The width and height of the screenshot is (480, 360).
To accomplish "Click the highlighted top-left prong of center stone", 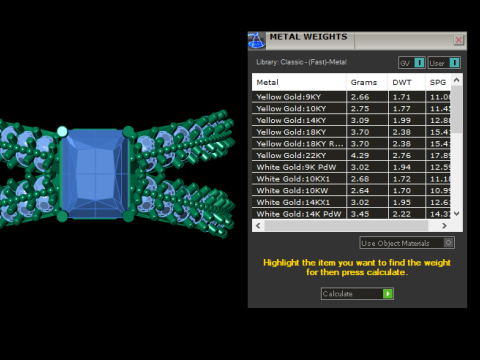I will [62, 131].
